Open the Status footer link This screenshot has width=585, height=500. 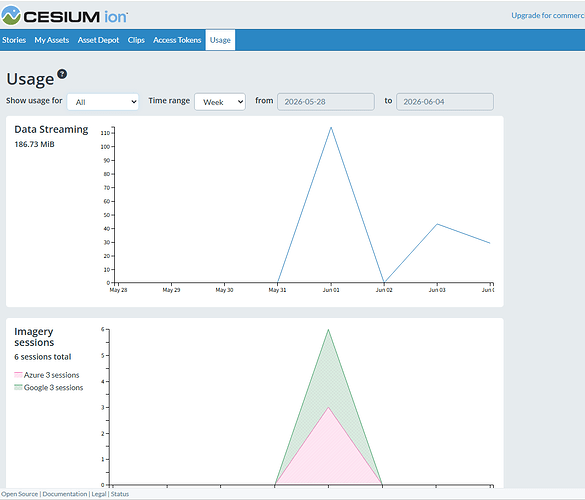click(120, 494)
